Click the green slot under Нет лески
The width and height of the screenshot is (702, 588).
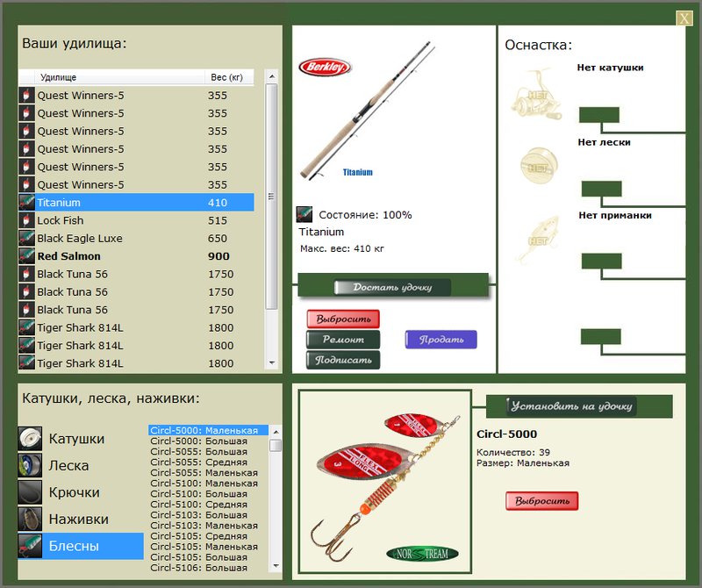pyautogui.click(x=601, y=189)
